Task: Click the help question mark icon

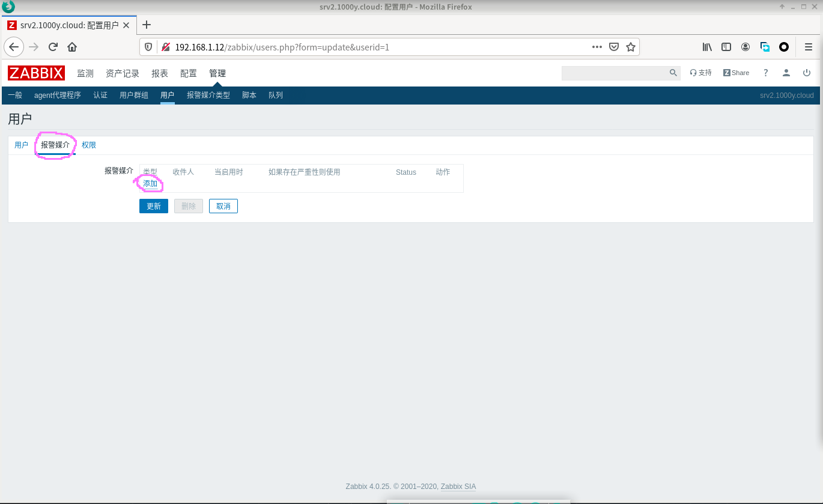Action: pyautogui.click(x=765, y=73)
